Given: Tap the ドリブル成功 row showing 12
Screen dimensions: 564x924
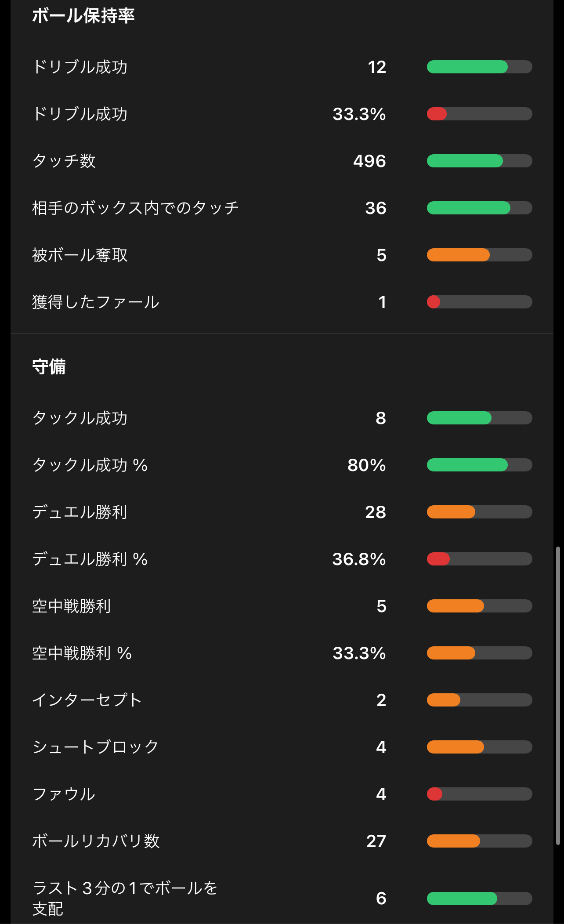Looking at the screenshot, I should click(282, 67).
